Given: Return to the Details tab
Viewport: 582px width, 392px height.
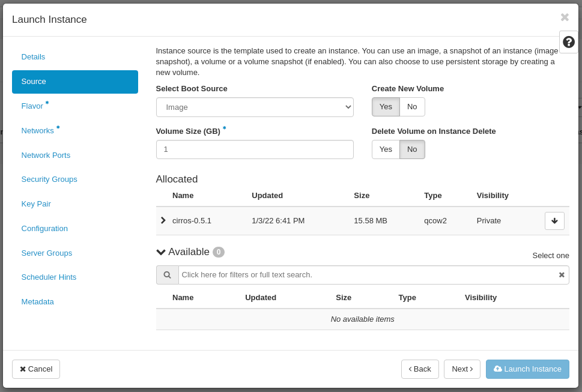Looking at the screenshot, I should 33,56.
